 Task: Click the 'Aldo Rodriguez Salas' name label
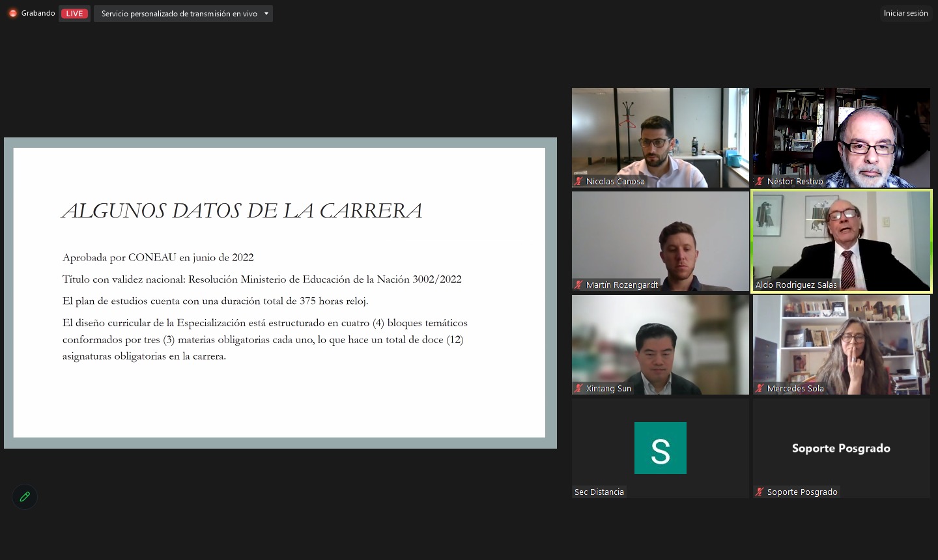click(796, 285)
